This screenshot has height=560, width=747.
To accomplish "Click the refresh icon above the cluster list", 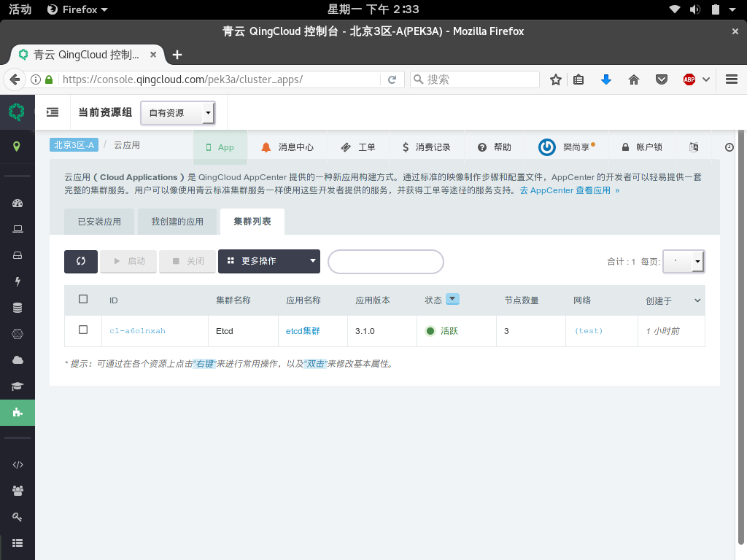I will 80,261.
